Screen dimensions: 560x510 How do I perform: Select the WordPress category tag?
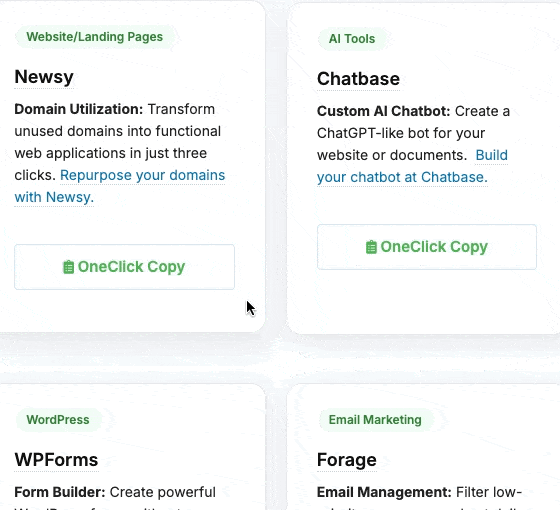tap(58, 420)
